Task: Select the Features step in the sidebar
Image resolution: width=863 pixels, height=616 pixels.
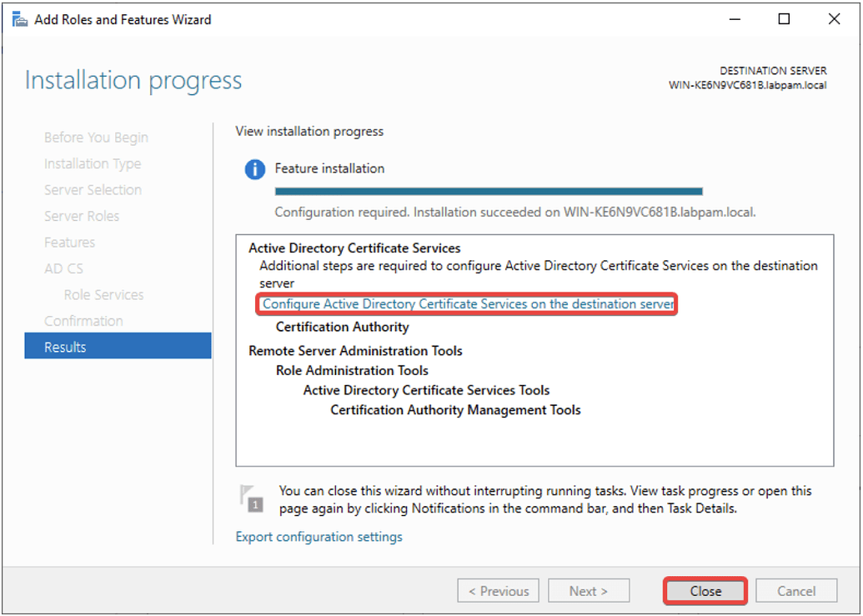Action: pyautogui.click(x=69, y=242)
